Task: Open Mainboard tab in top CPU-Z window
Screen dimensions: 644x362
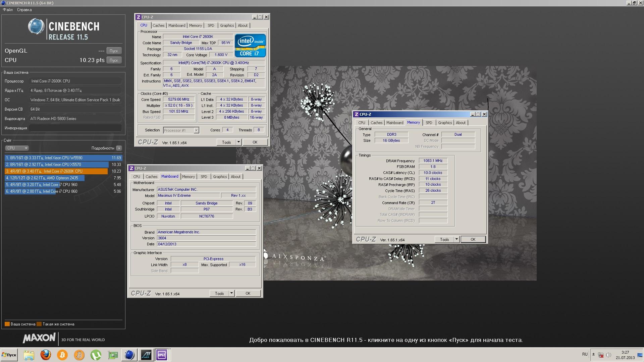Action: click(x=177, y=25)
